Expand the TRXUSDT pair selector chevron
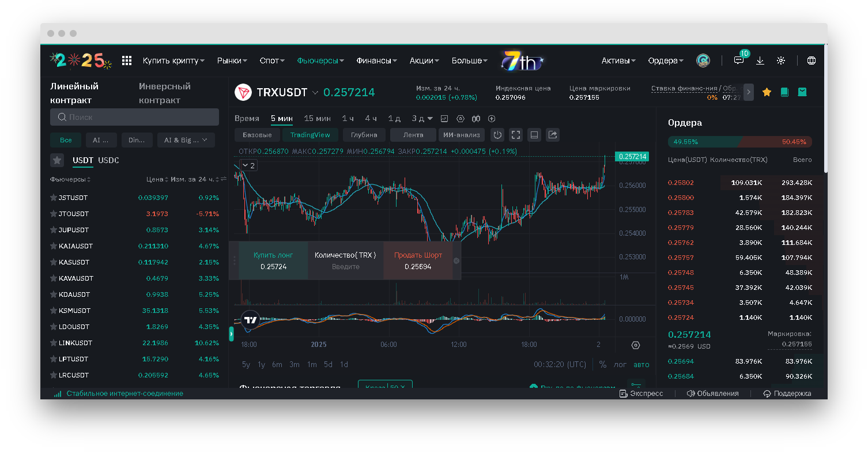The height and width of the screenshot is (457, 868). (x=315, y=92)
